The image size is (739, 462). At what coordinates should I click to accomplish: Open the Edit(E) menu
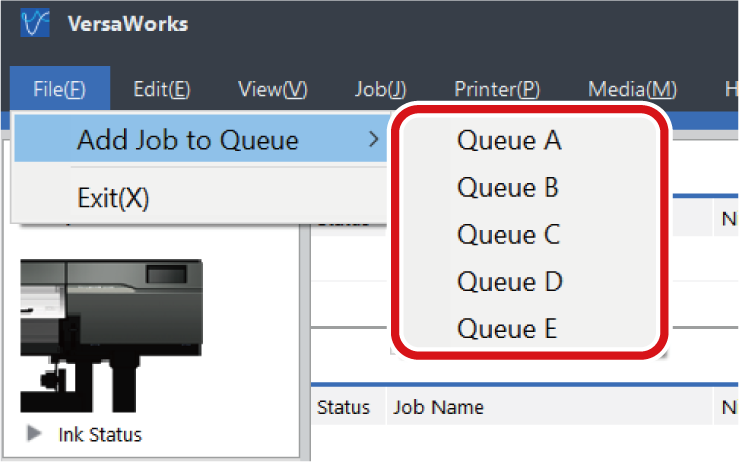click(162, 89)
